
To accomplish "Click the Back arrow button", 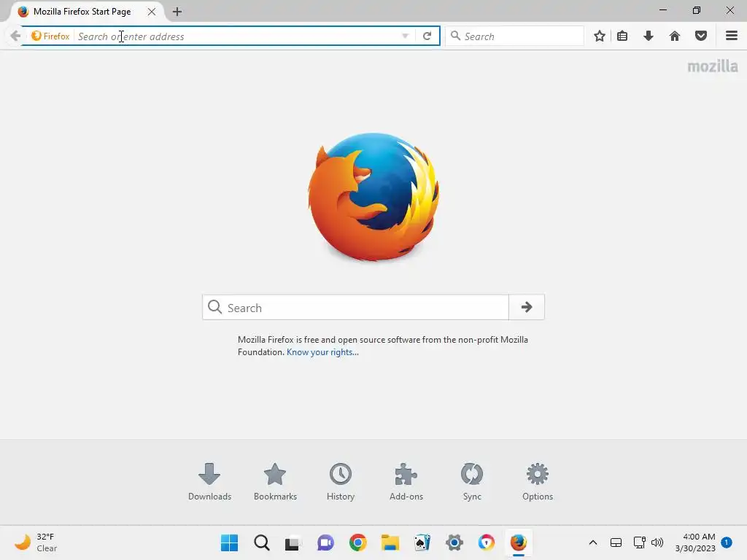I will point(15,36).
